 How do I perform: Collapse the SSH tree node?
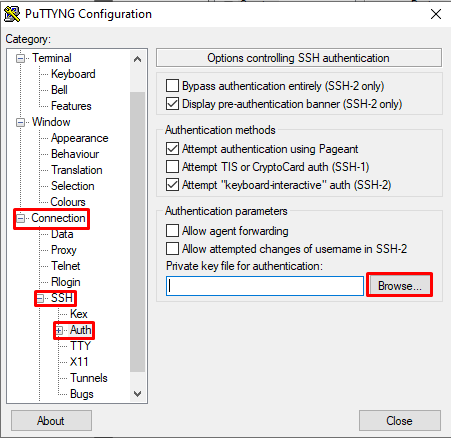tap(40, 299)
